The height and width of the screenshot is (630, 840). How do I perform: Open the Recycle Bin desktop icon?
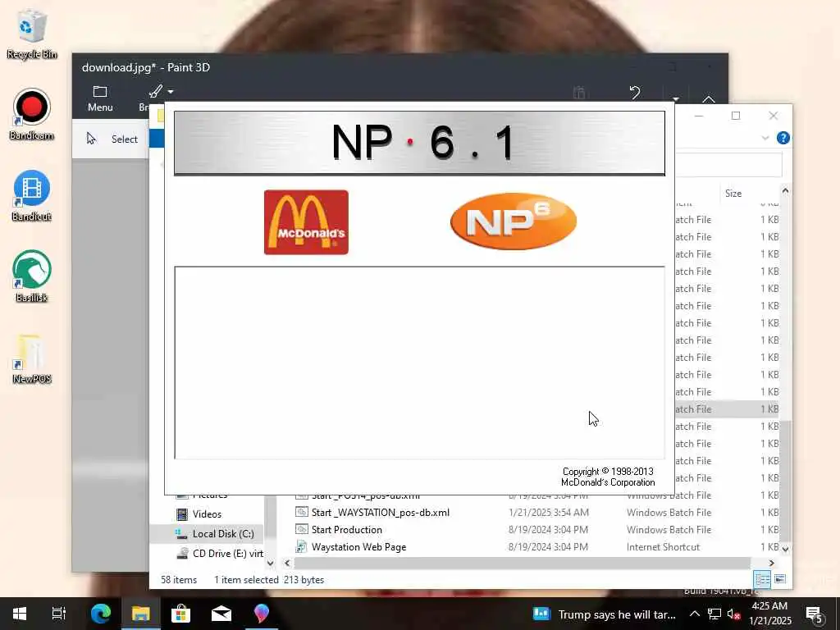(x=32, y=34)
